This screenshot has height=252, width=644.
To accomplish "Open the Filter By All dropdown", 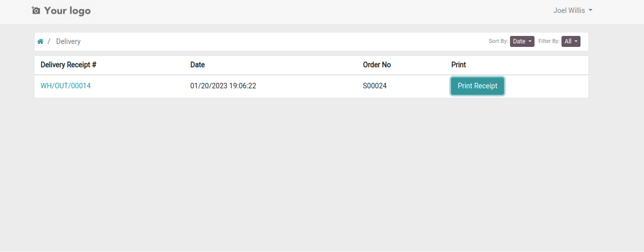I will coord(571,41).
